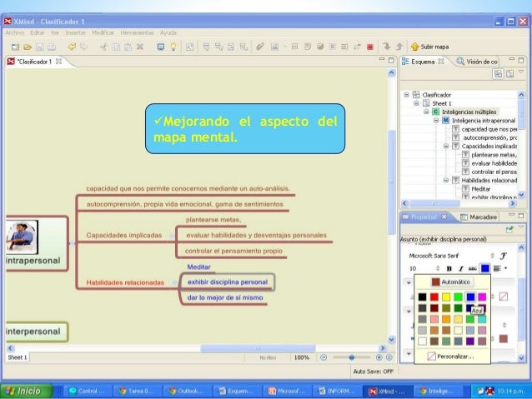The height and width of the screenshot is (399, 532).
Task: Pick the white color swatch
Action: [x=422, y=341]
